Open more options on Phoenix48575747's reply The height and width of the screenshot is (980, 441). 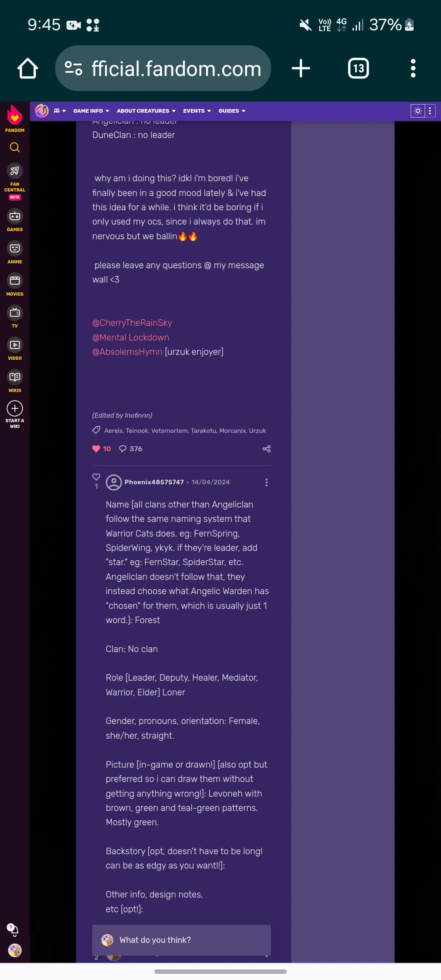[267, 482]
